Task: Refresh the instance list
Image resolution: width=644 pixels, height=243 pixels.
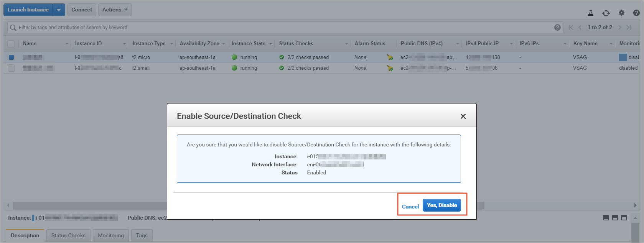Action: (606, 13)
